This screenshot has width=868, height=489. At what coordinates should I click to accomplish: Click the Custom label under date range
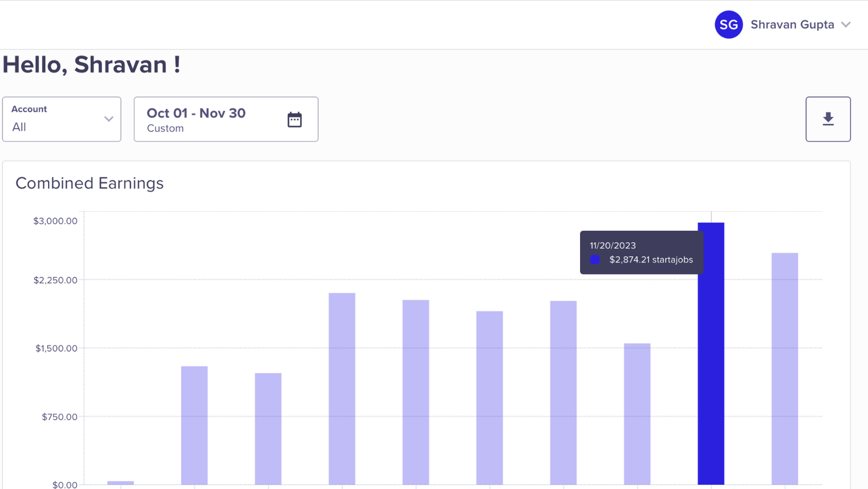[165, 129]
